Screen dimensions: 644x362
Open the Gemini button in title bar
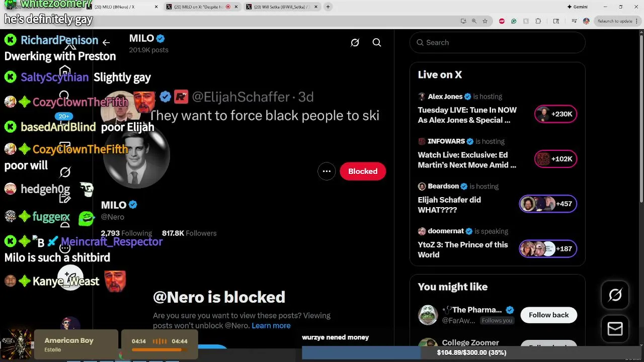pos(577,7)
